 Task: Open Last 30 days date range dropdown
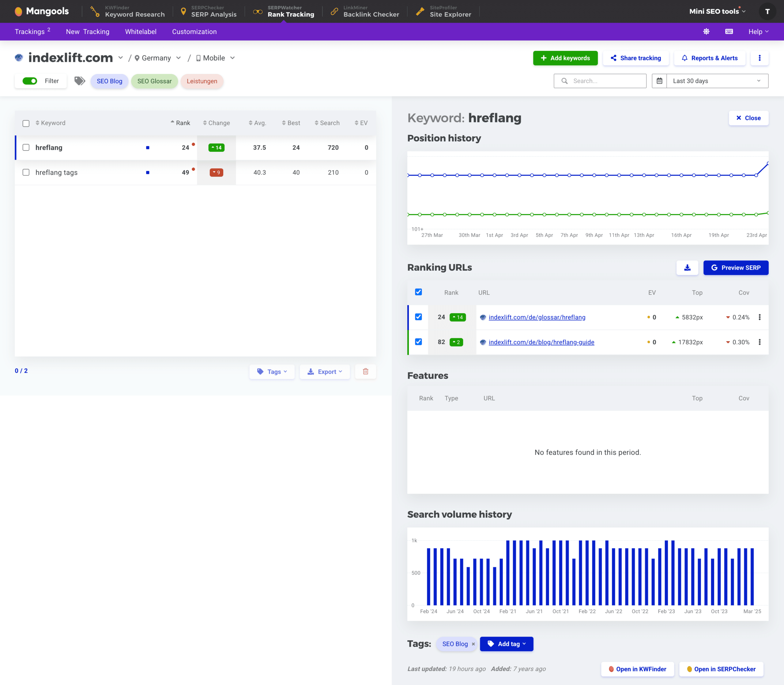pyautogui.click(x=718, y=81)
